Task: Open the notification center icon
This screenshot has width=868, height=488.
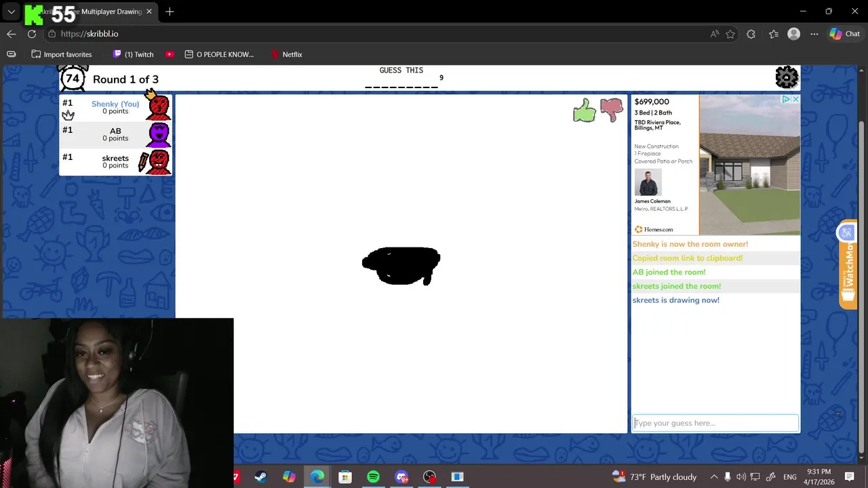Action: [x=850, y=477]
